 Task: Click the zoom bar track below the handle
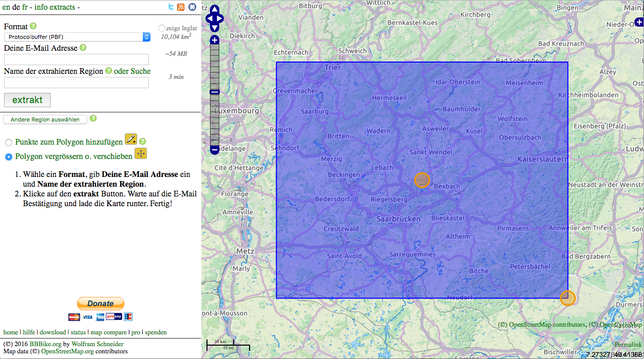(x=215, y=120)
